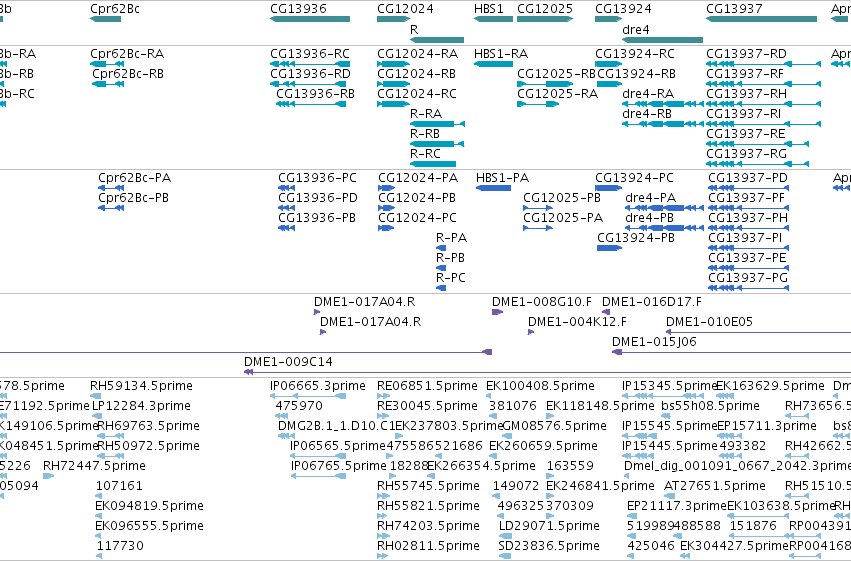Click EST EK246841.5prime
Image resolution: width=851 pixels, height=561 pixels.
tap(550, 496)
